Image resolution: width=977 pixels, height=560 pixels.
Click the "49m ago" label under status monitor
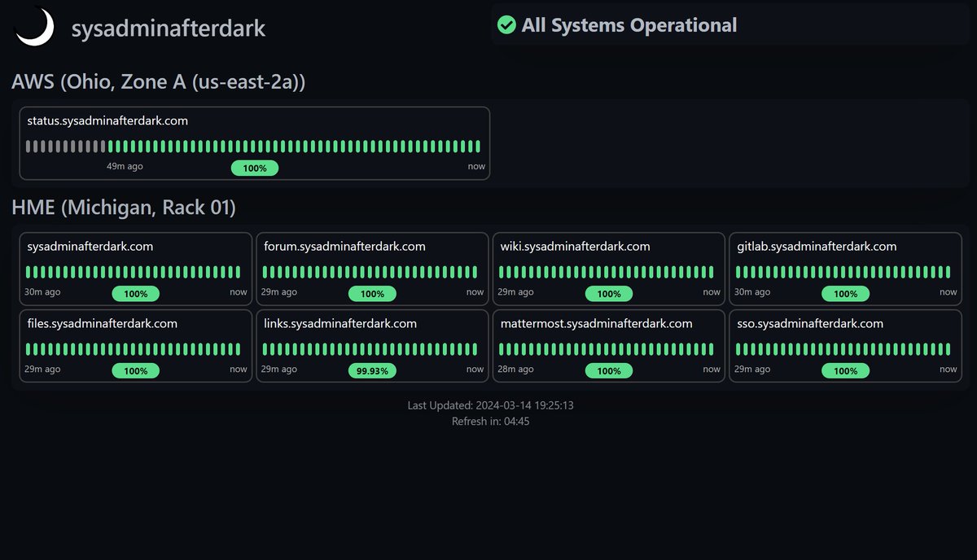coord(125,166)
